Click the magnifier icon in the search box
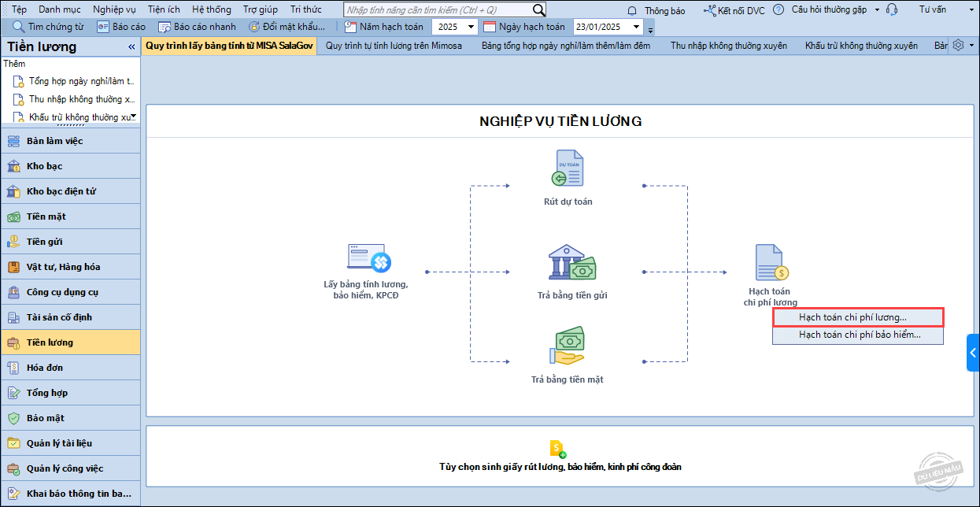This screenshot has height=507, width=980. coord(538,9)
